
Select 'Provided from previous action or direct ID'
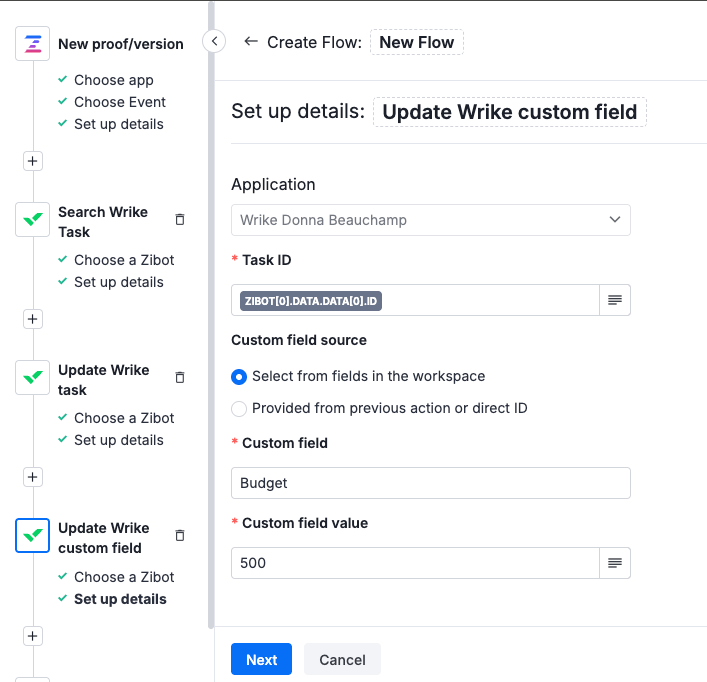[x=239, y=408]
